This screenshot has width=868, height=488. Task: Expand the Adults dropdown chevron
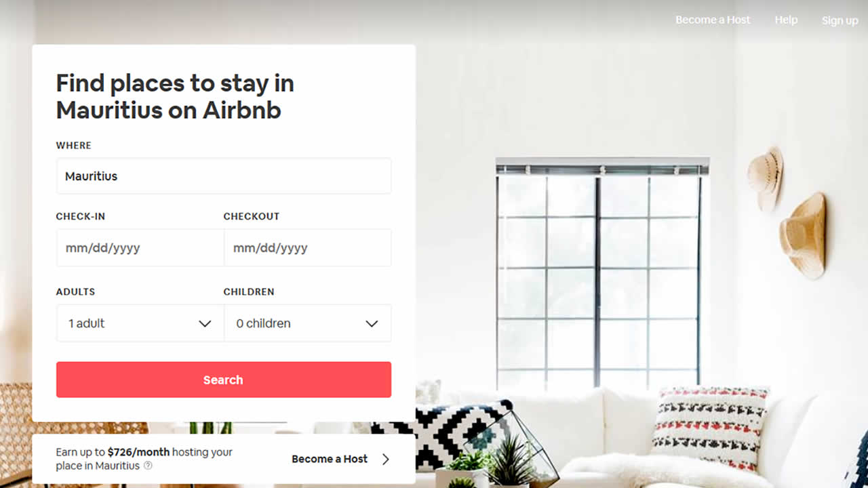205,324
